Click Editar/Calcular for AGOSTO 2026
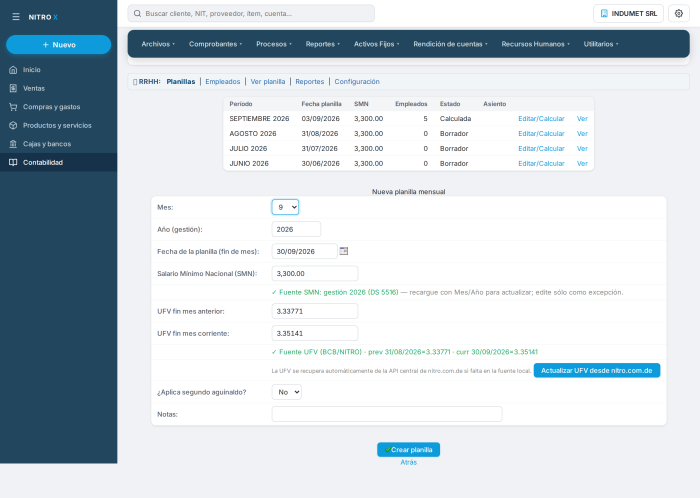The height and width of the screenshot is (498, 700). click(541, 133)
